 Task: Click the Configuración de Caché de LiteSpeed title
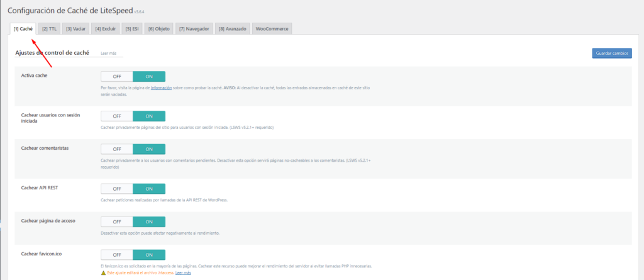tap(70, 10)
